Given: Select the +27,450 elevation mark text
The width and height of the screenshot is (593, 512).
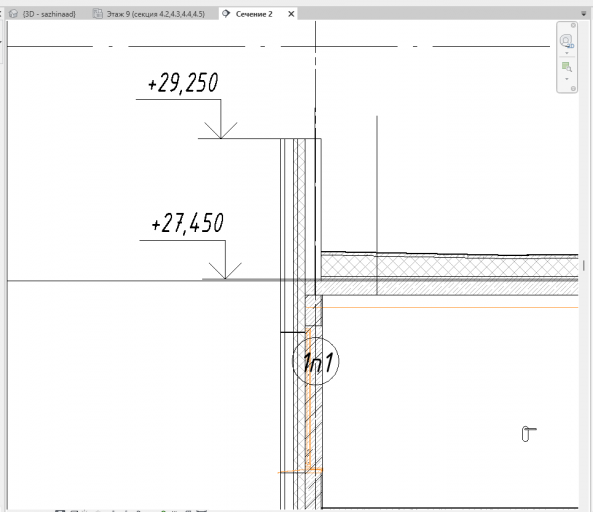Looking at the screenshot, I should tap(187, 223).
